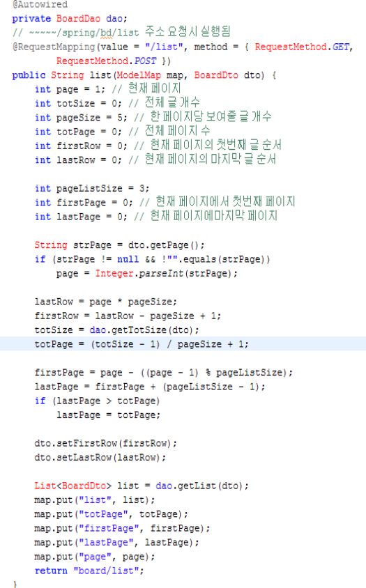Click RequestMethod.POST on the second mapping line
Image resolution: width=366 pixels, height=588 pixels.
click(106, 61)
